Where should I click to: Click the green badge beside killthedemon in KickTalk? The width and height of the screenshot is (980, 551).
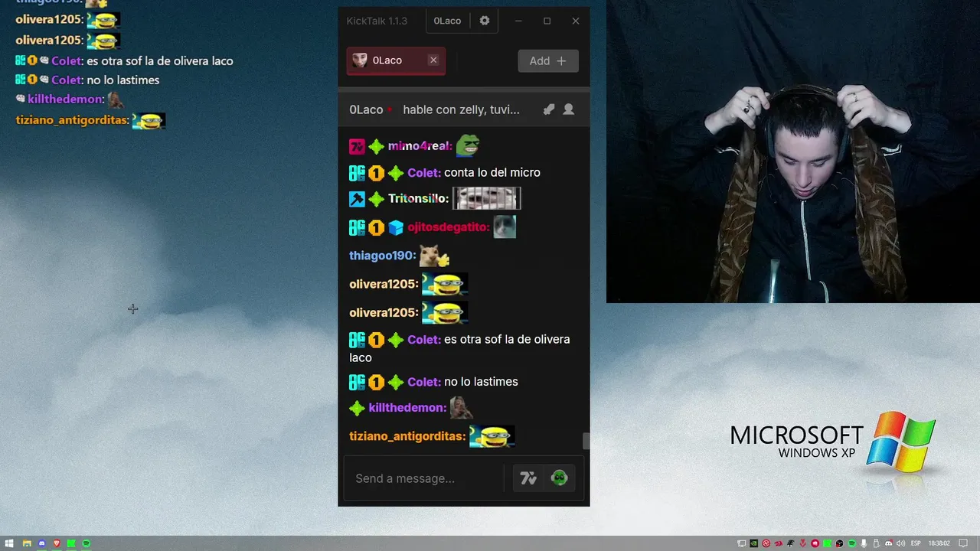pyautogui.click(x=357, y=408)
